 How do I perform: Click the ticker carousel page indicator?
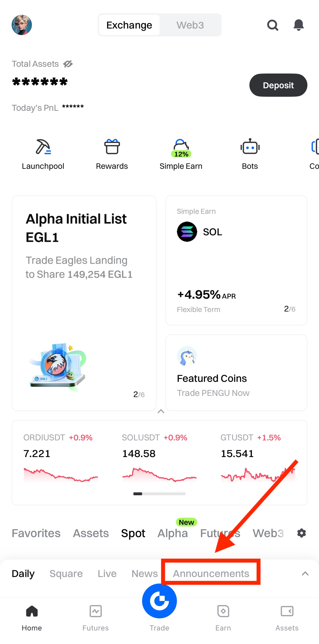[x=159, y=494]
